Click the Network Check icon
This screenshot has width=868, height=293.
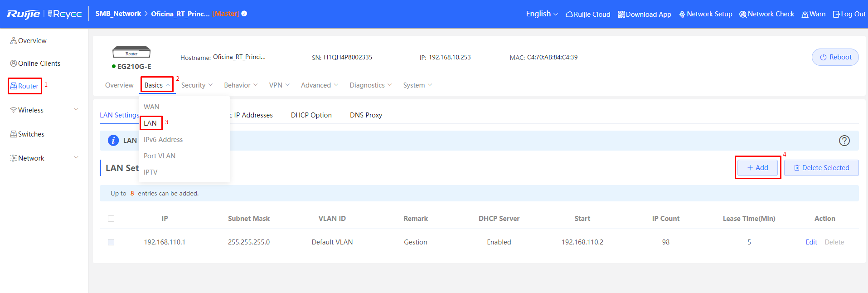click(x=743, y=15)
